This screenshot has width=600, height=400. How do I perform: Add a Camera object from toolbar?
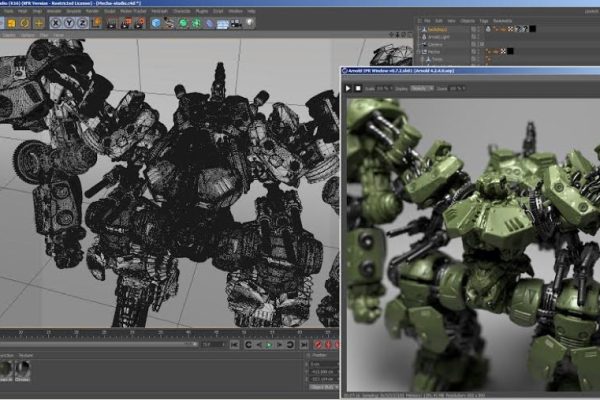(236, 24)
